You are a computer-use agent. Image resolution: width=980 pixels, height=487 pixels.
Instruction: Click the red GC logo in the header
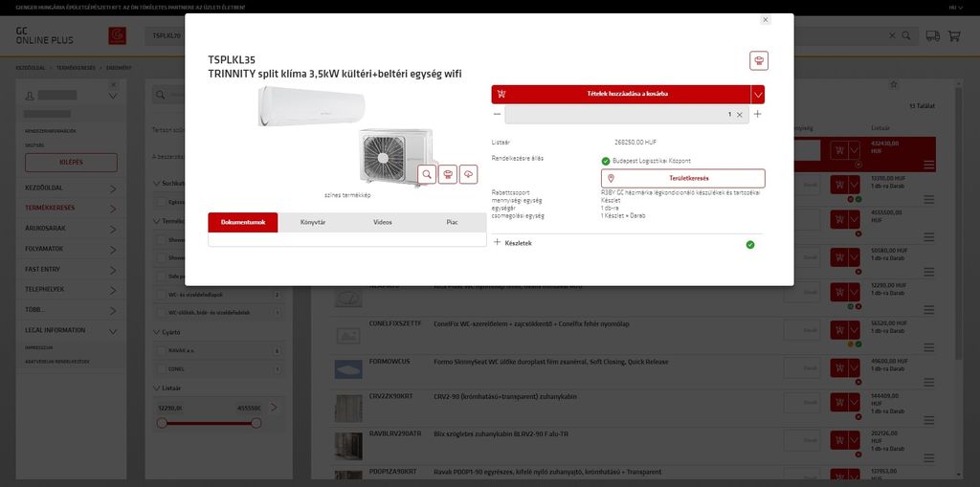[117, 35]
